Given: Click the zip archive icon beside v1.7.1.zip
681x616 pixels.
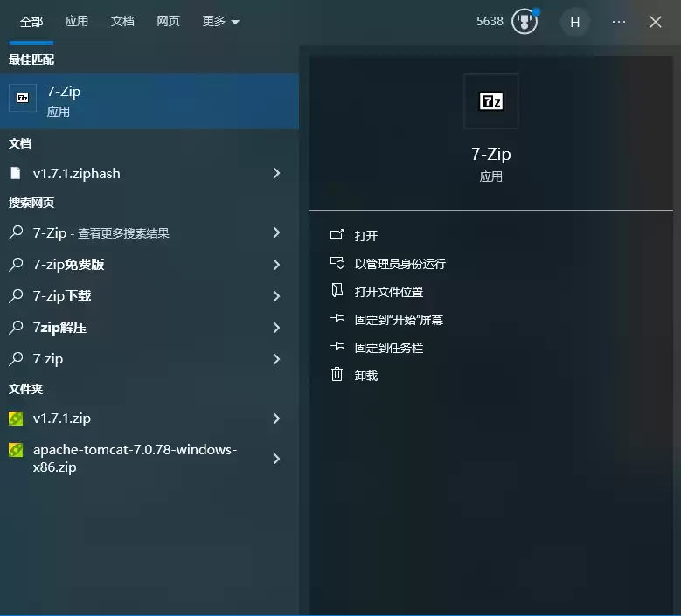Looking at the screenshot, I should click(16, 419).
